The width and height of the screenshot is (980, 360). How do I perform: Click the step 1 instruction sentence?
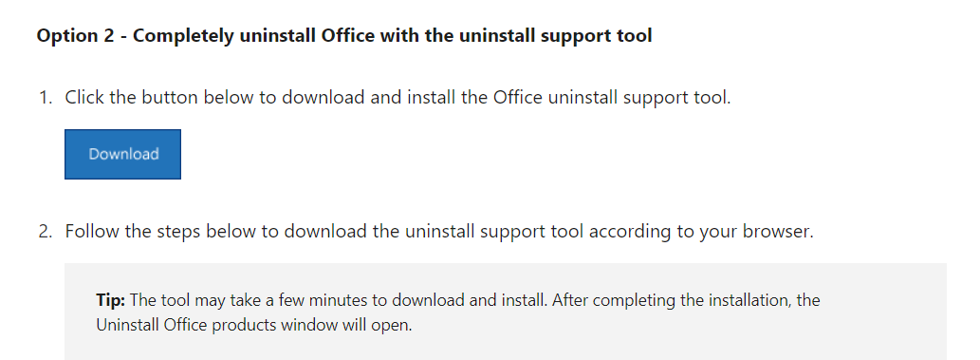point(398,98)
